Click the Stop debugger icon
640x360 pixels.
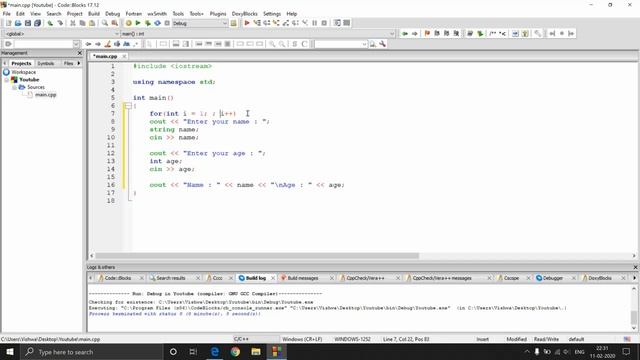pyautogui.click(x=324, y=23)
